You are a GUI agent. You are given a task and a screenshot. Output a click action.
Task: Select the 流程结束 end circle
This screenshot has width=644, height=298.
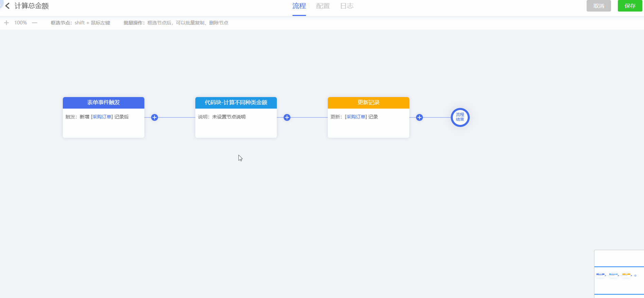[460, 117]
